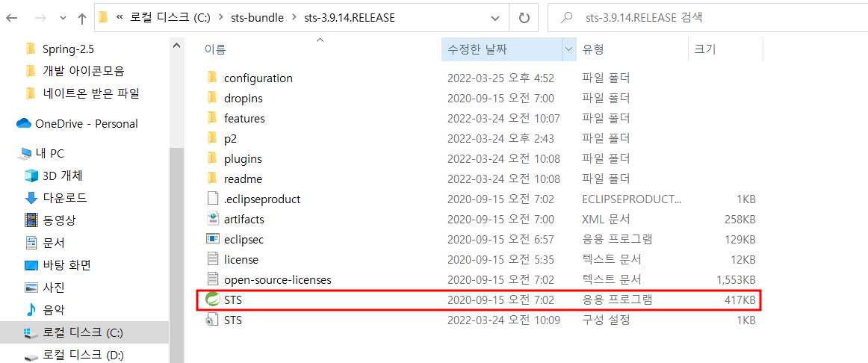Click the 1,553KB size of open-source-licenses
The image size is (868, 363).
736,279
